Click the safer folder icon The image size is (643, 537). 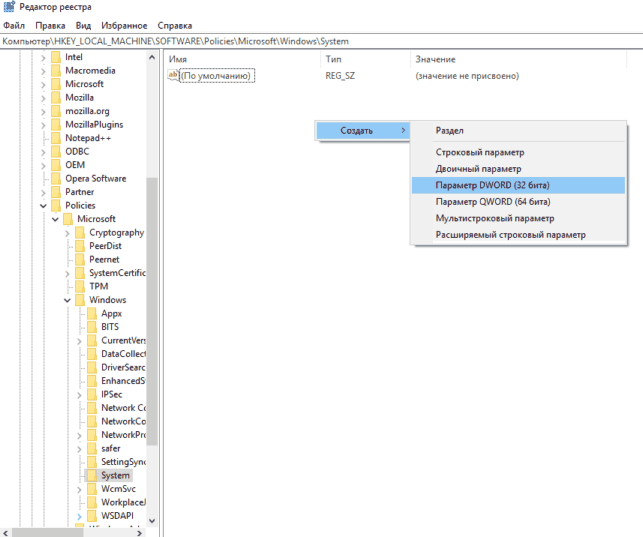(92, 448)
